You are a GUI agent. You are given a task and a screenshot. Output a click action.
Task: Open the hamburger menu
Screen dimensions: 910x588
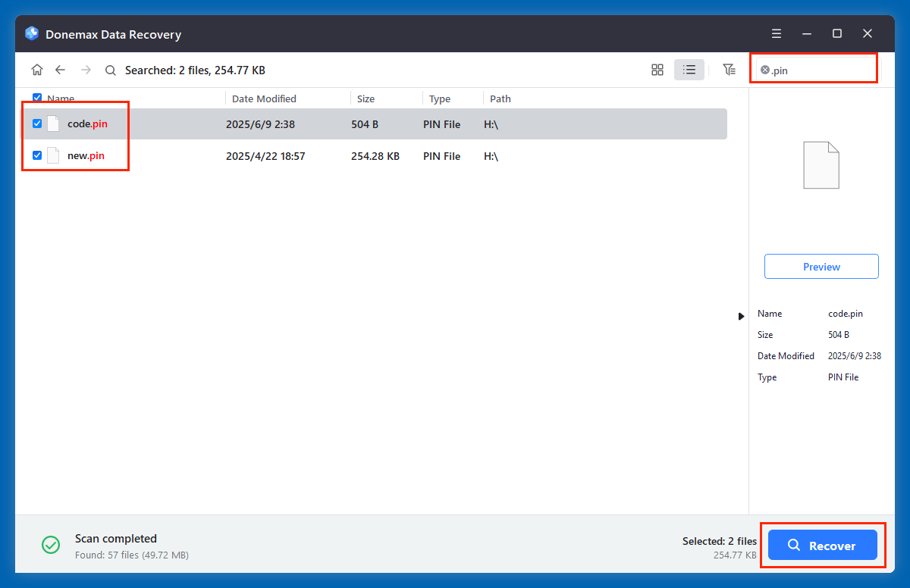click(x=776, y=33)
